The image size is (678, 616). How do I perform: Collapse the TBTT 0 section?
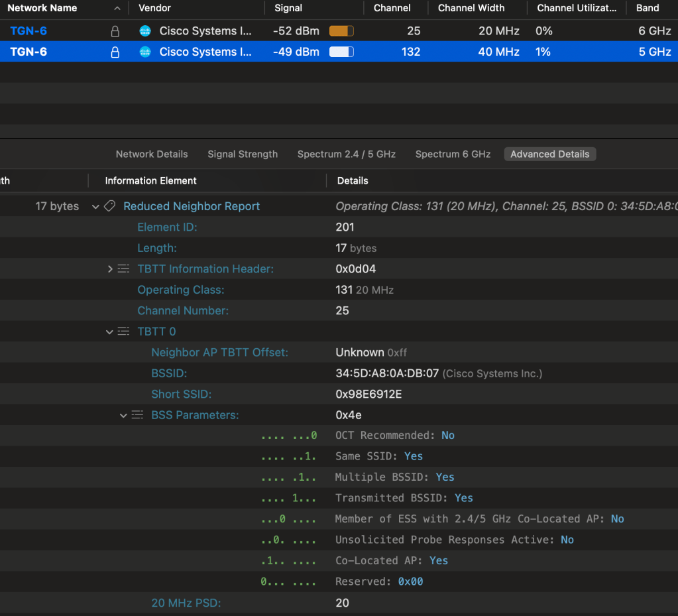point(109,332)
